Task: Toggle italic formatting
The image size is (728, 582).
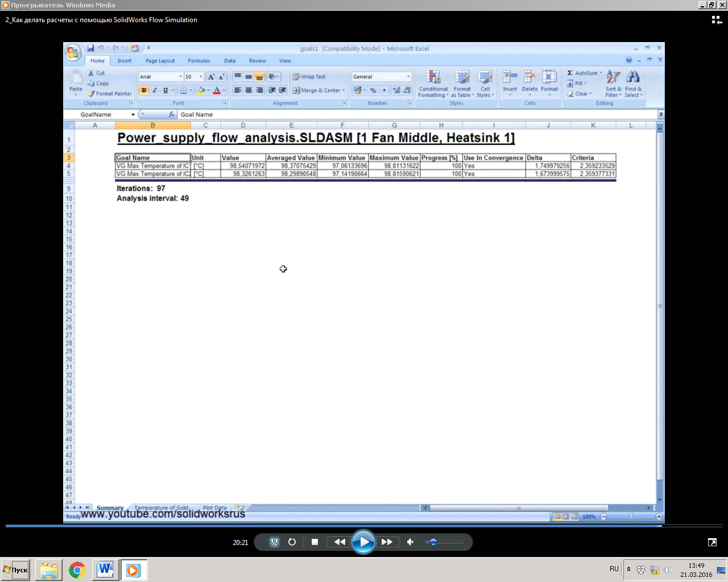Action: (x=155, y=90)
